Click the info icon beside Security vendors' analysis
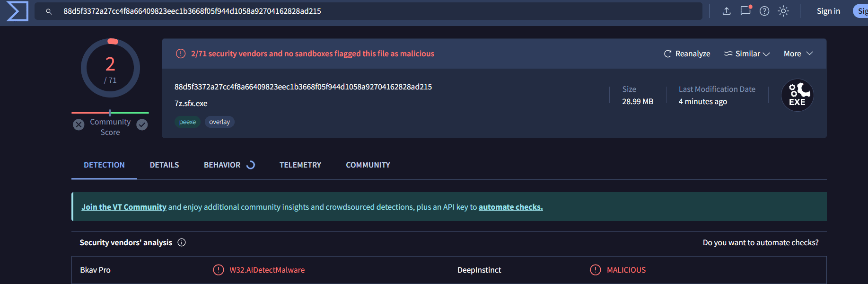The image size is (868, 284). click(x=182, y=242)
